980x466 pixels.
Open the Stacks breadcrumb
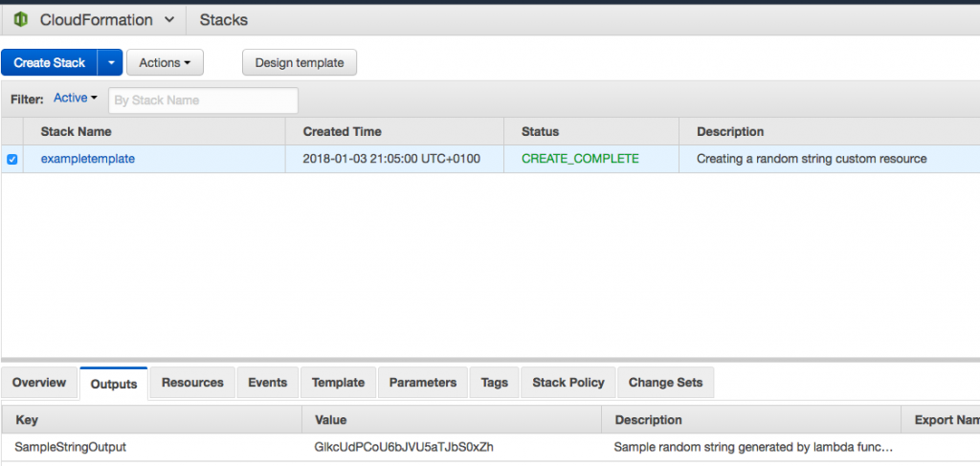(x=224, y=20)
